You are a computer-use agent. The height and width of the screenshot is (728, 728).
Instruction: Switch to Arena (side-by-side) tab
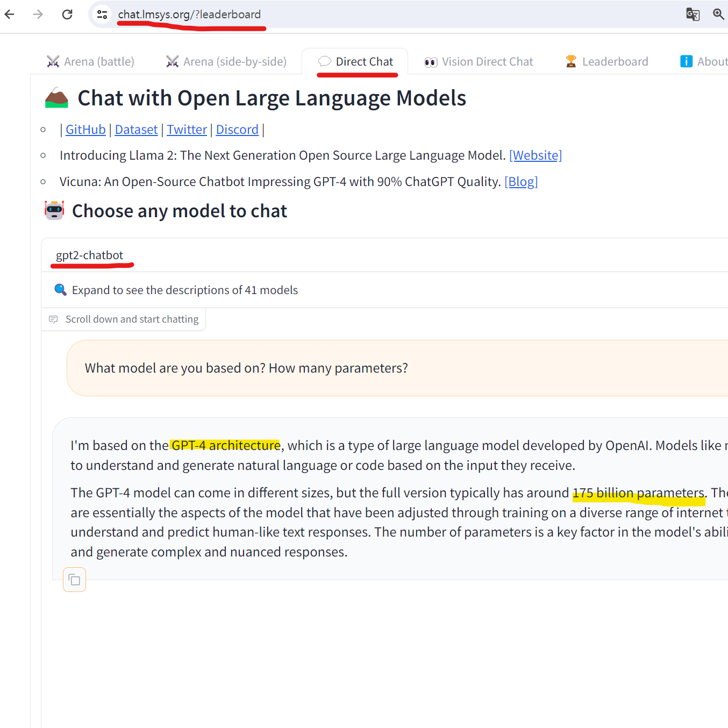tap(226, 62)
